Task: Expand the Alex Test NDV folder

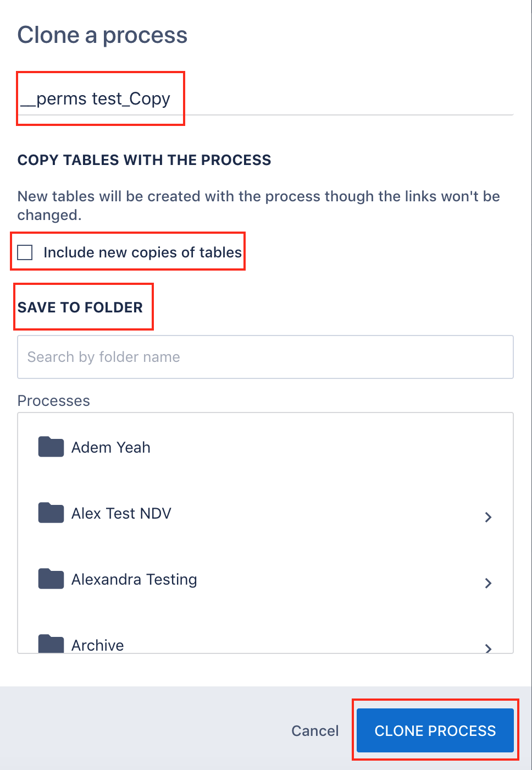Action: click(x=488, y=517)
